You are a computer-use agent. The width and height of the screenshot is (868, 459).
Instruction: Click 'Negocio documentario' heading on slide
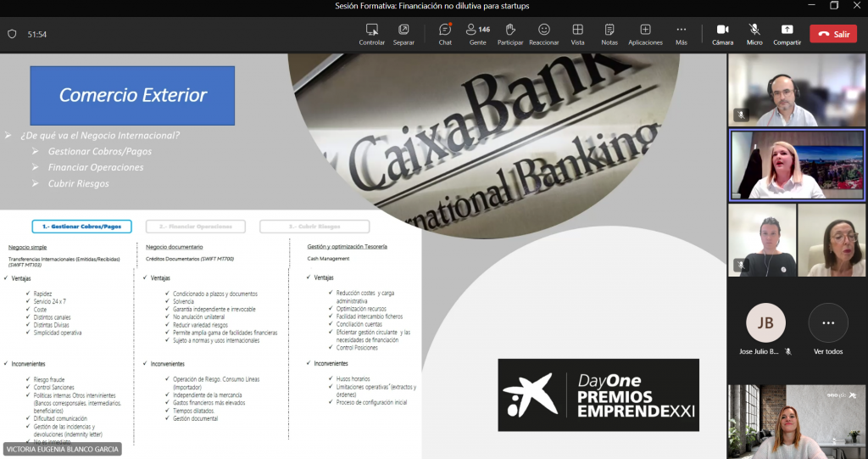tap(175, 247)
